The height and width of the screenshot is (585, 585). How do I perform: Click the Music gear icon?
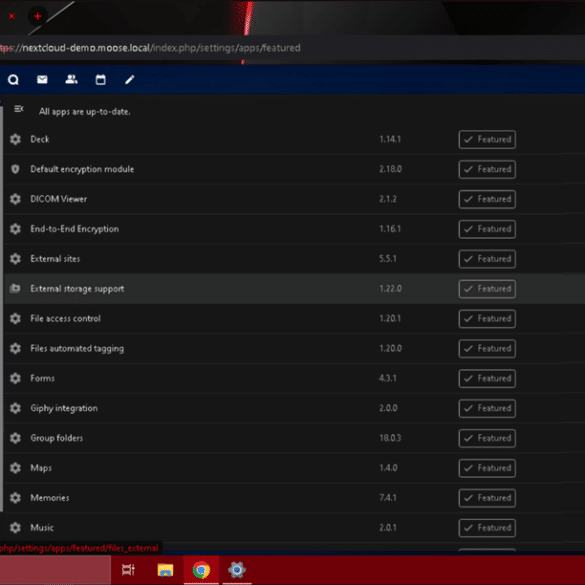pos(15,527)
